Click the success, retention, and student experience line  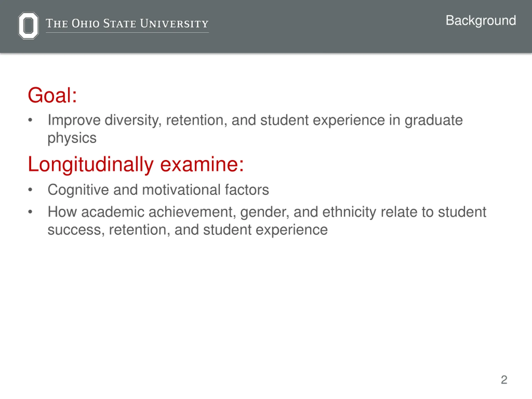point(188,230)
